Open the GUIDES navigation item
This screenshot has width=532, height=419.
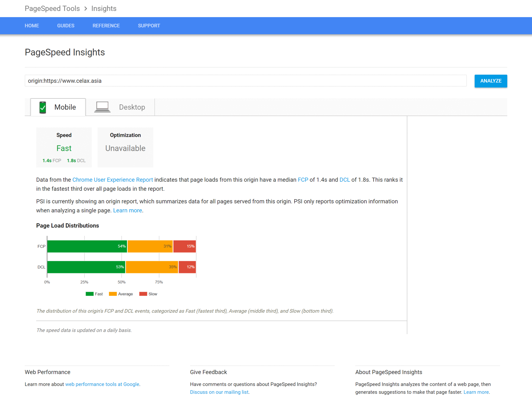(65, 25)
